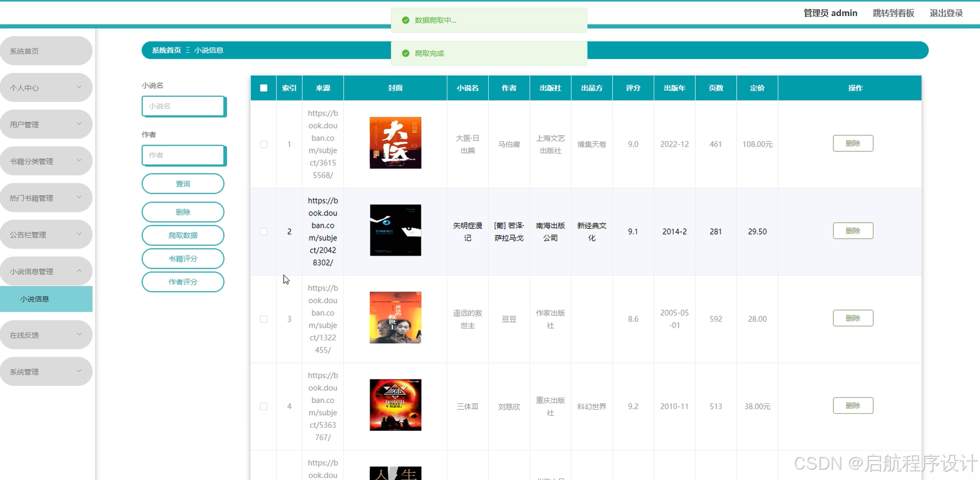Screen dimensions: 980x480
Task: Click the 来源 column header
Action: point(323,88)
